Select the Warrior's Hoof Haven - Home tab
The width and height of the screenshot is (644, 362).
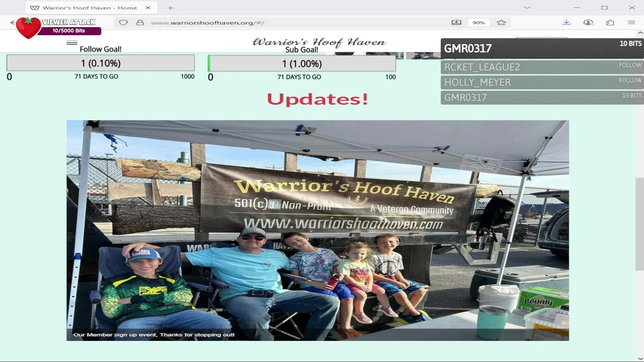[90, 8]
